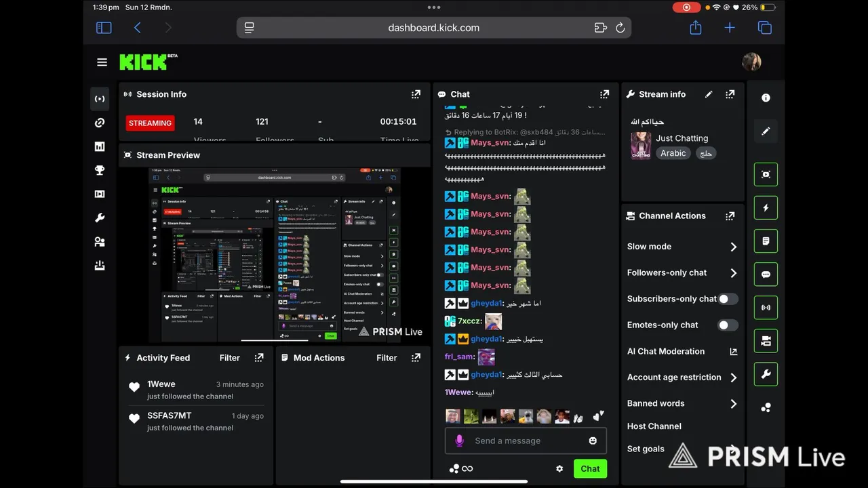Enable Subscribers-only chat toggle
868x488 pixels.
coord(728,299)
